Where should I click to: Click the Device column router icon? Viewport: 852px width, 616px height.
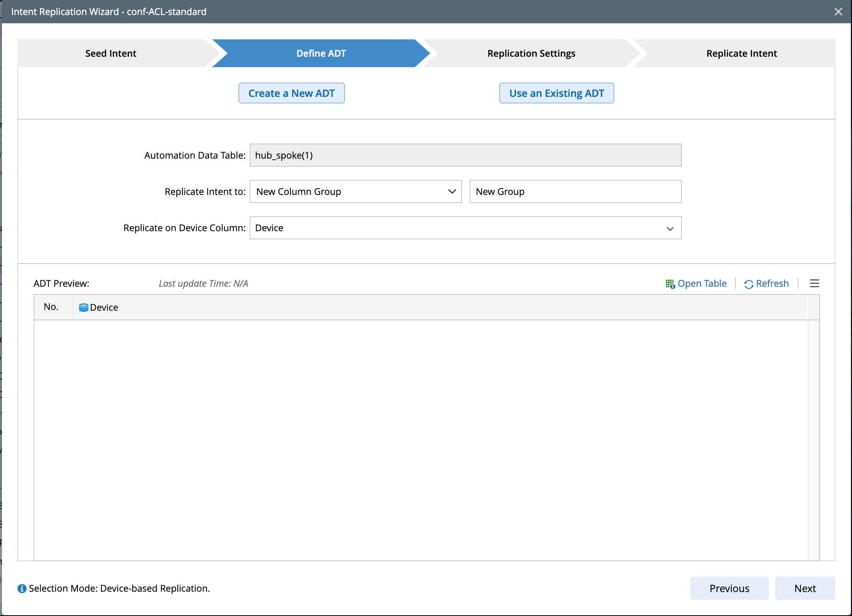pos(83,307)
